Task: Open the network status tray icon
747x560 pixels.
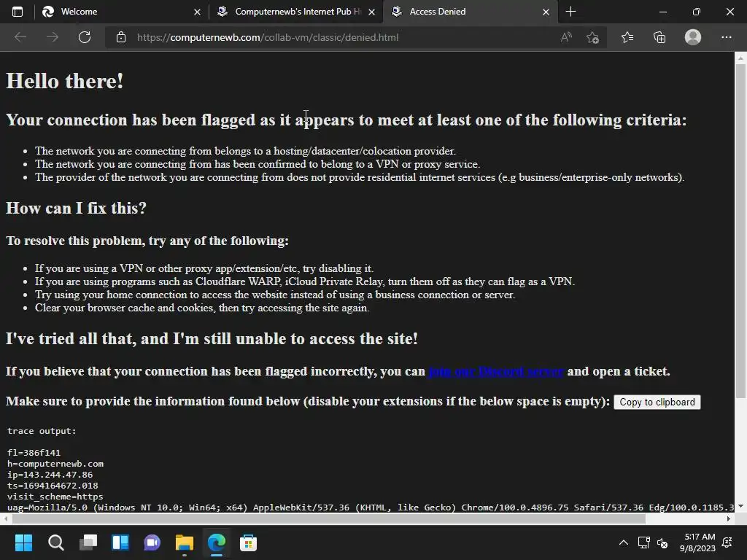Action: coord(644,542)
